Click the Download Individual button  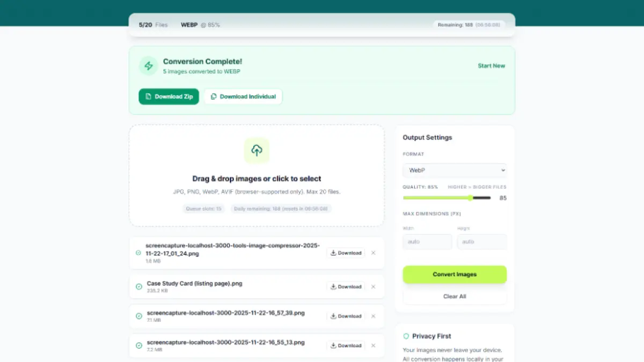click(x=243, y=97)
